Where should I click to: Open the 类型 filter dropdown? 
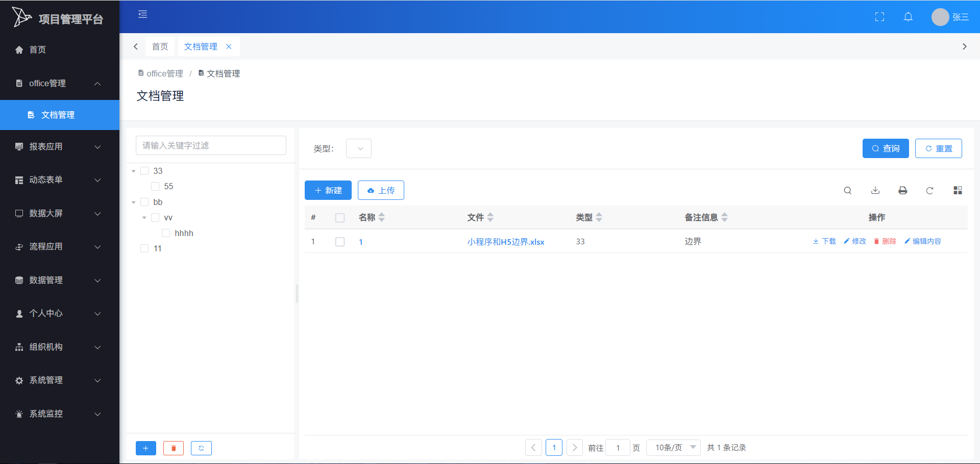coord(359,148)
